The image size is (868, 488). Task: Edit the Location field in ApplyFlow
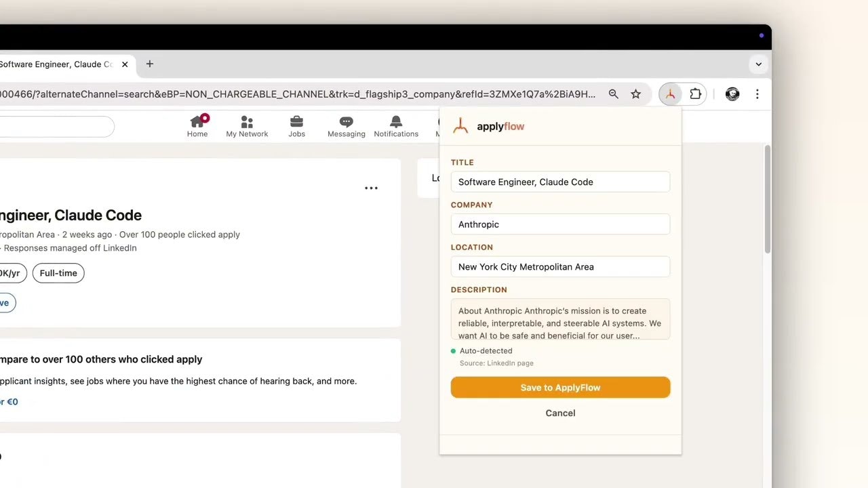click(x=560, y=266)
